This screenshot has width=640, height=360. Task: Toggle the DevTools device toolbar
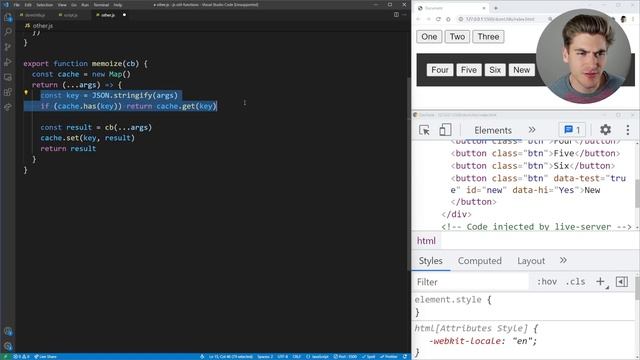pos(445,130)
